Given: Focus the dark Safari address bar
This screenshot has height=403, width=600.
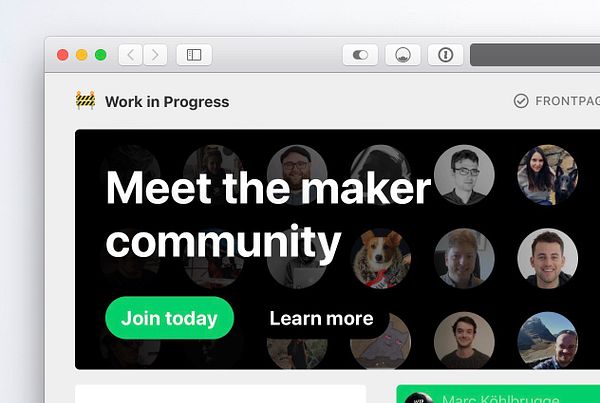Looking at the screenshot, I should pos(535,55).
